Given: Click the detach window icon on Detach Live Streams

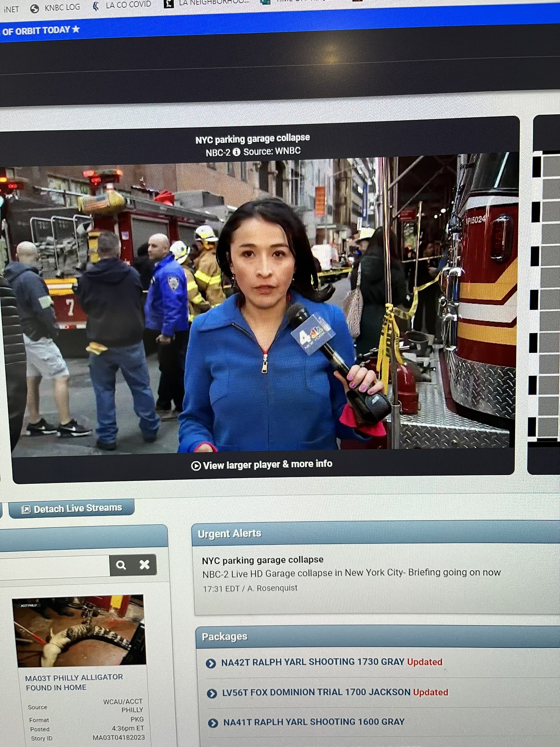Looking at the screenshot, I should pos(26,510).
